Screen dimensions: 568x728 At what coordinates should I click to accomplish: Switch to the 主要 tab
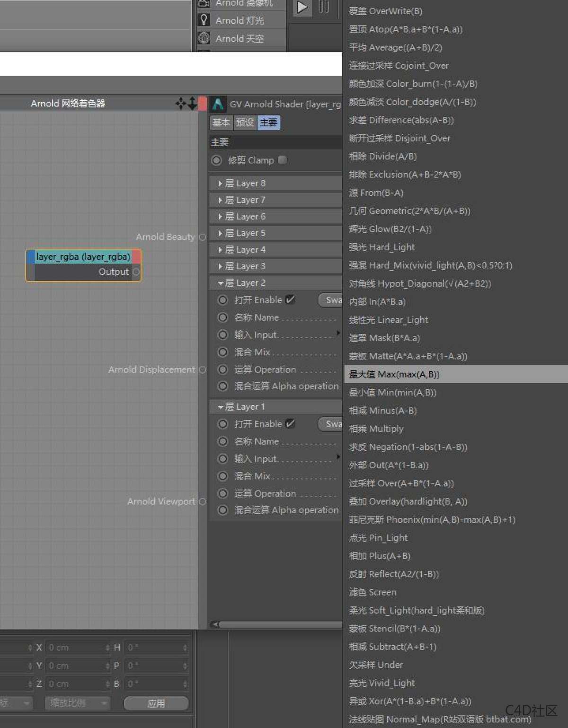(268, 123)
